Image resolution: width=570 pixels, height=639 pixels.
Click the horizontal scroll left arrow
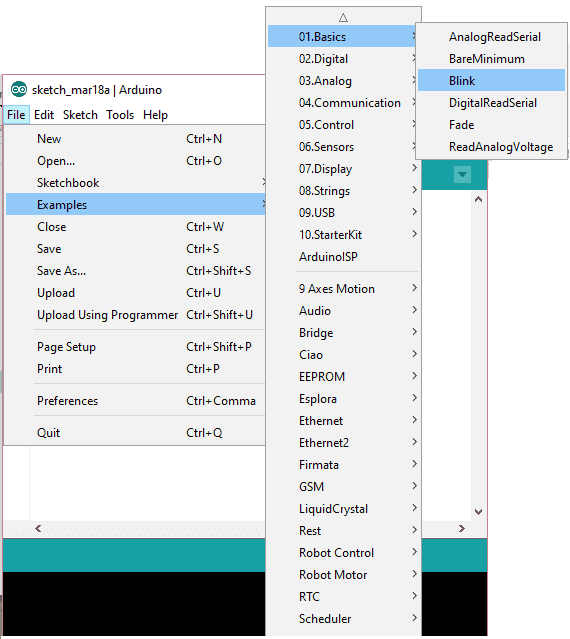[38, 529]
